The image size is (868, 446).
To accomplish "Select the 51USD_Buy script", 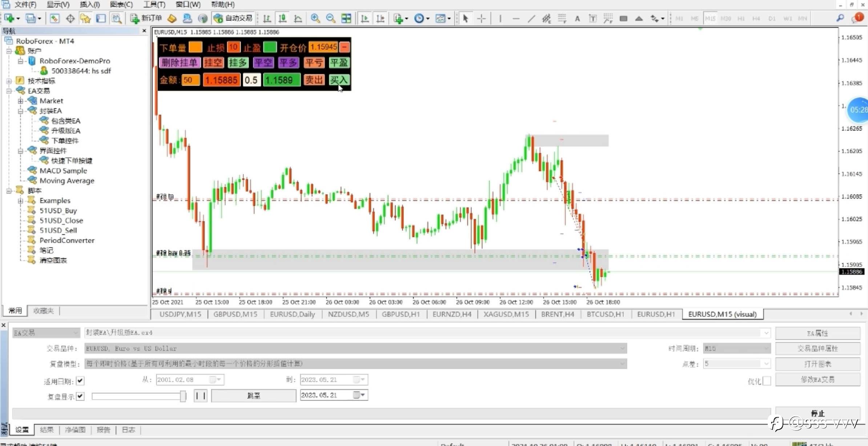I will point(58,211).
